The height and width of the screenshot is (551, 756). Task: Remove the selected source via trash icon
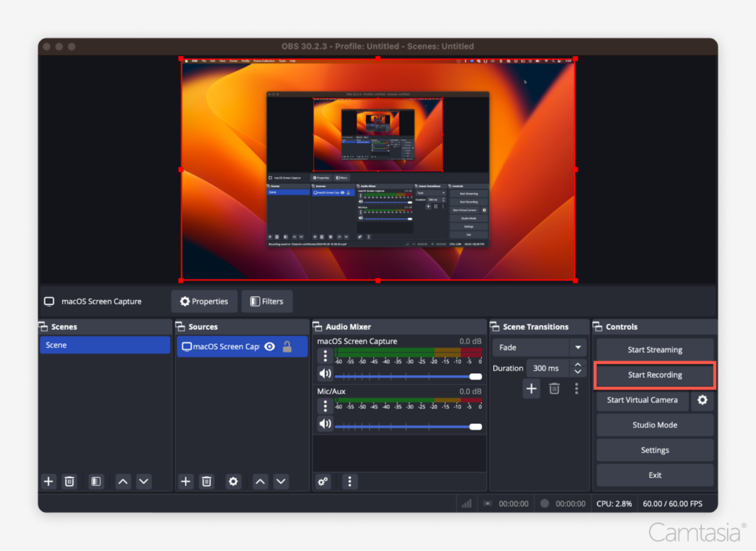tap(207, 482)
